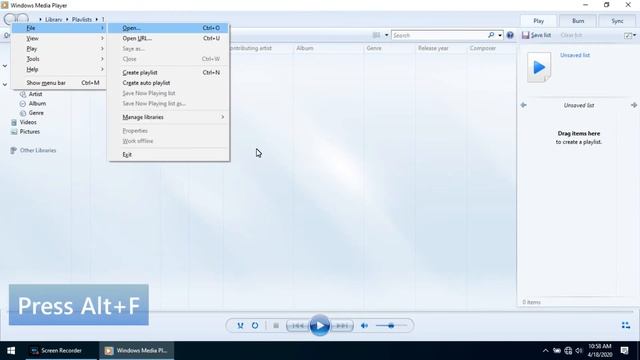Image resolution: width=640 pixels, height=360 pixels.
Task: Expand the view options dropdown arrow
Action: (x=386, y=35)
